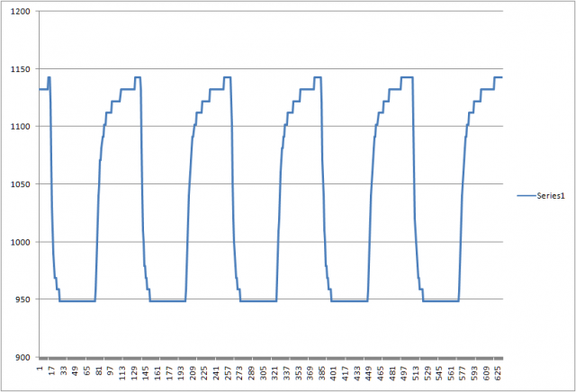Click the 1200 y-axis label
The image size is (576, 392).
tap(19, 12)
